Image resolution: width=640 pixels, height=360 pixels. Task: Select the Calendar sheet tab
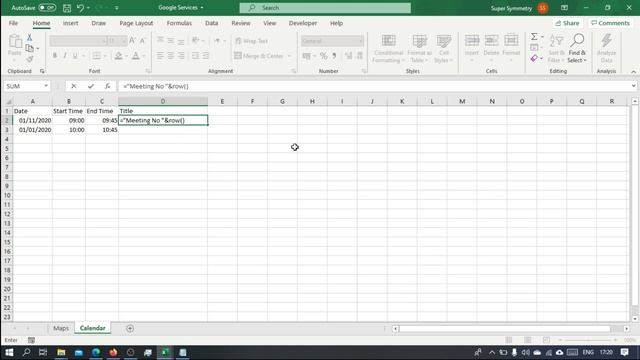click(93, 328)
